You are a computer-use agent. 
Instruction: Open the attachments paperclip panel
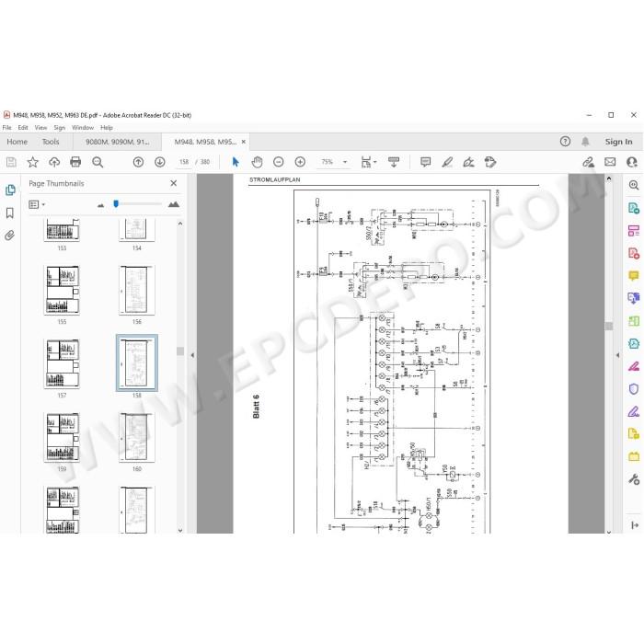point(10,236)
